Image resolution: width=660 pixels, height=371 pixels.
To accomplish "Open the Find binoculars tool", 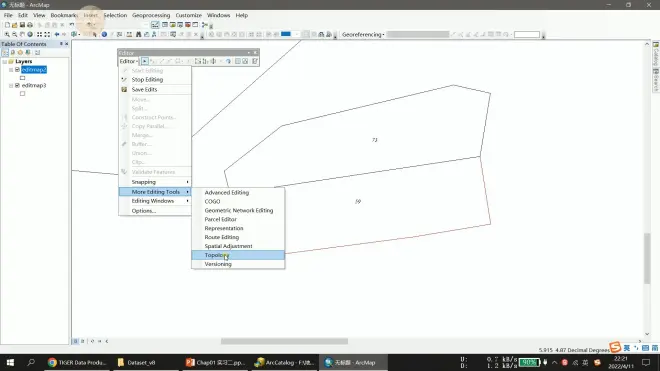I will coord(138,35).
